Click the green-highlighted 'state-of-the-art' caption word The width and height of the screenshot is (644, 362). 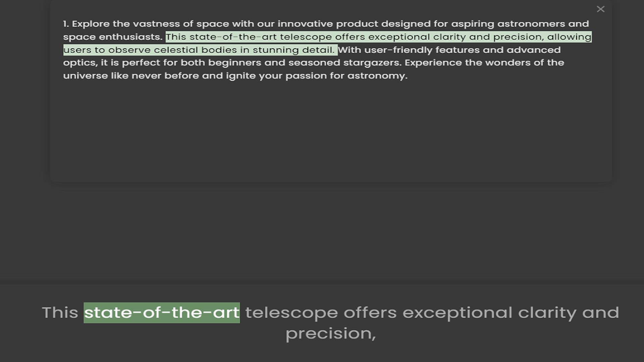tap(162, 313)
